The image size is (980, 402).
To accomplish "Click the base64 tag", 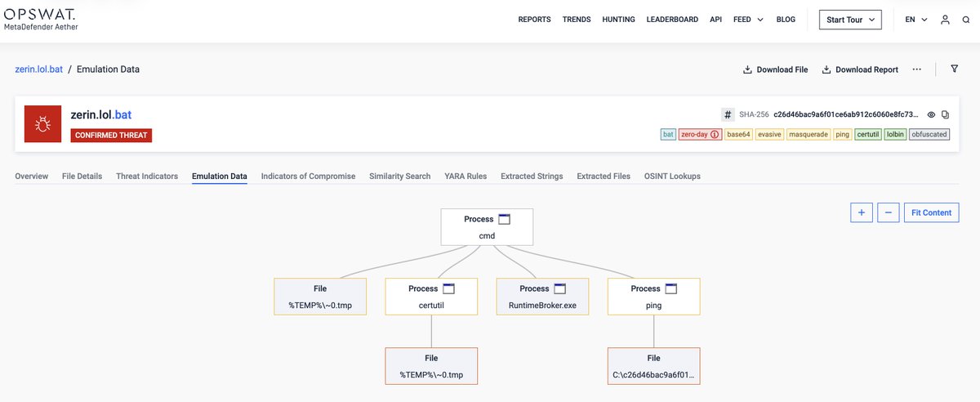I will pyautogui.click(x=737, y=134).
